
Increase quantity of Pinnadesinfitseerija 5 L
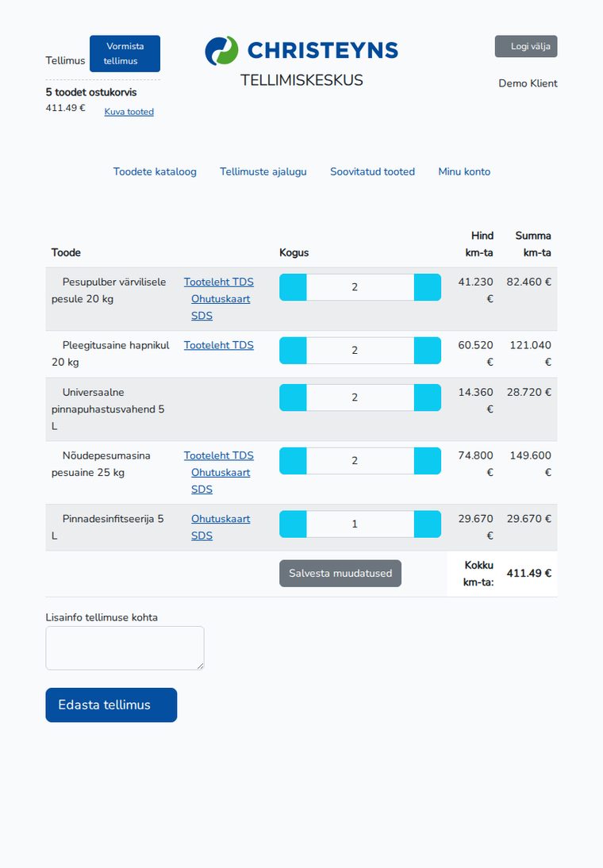coord(428,524)
